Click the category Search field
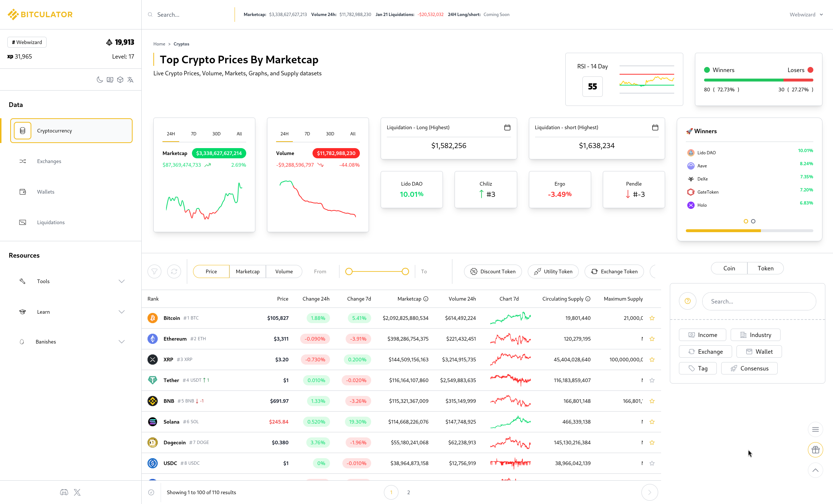 (759, 301)
